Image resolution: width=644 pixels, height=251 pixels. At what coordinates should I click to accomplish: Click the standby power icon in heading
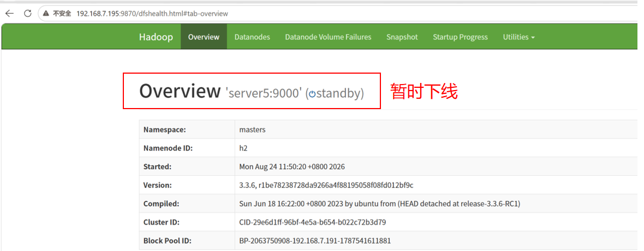(312, 94)
